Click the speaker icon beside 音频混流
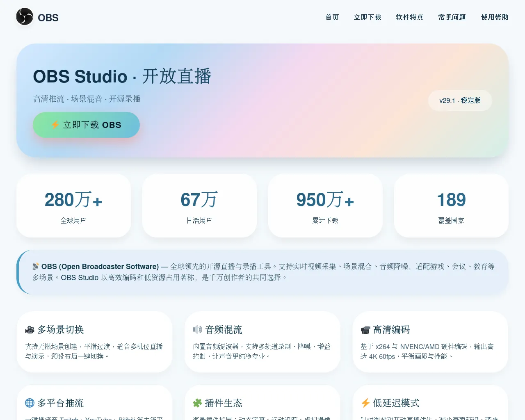 pos(198,330)
